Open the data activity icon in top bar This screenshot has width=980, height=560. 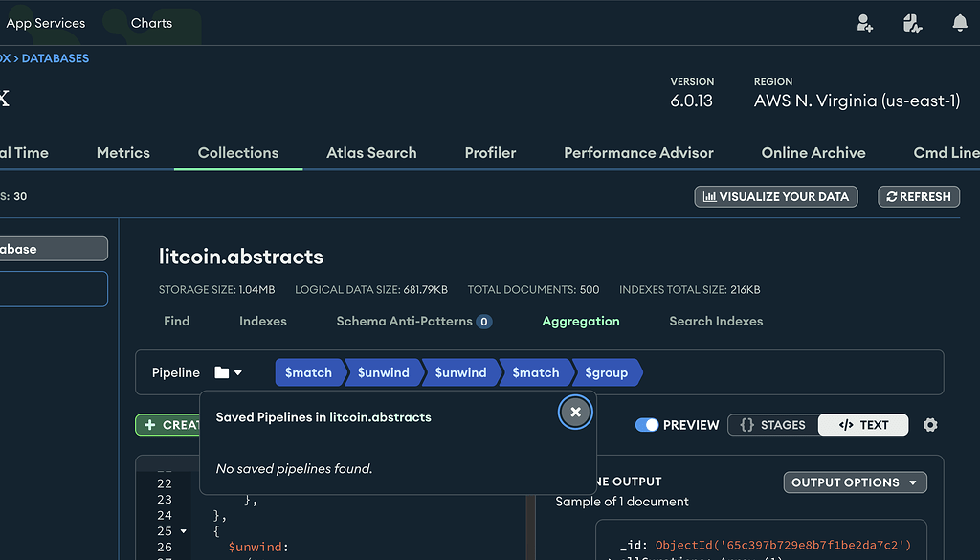point(912,22)
